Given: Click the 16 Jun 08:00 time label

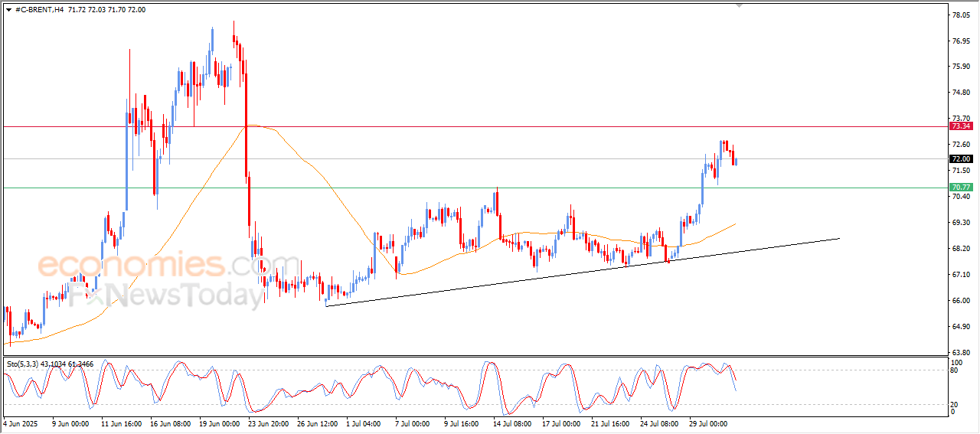Looking at the screenshot, I should pyautogui.click(x=170, y=423).
